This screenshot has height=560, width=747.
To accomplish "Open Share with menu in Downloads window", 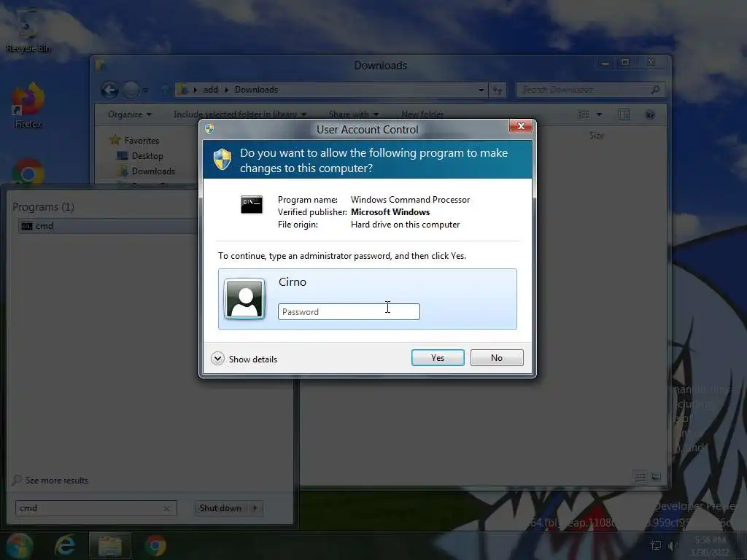I will [354, 114].
